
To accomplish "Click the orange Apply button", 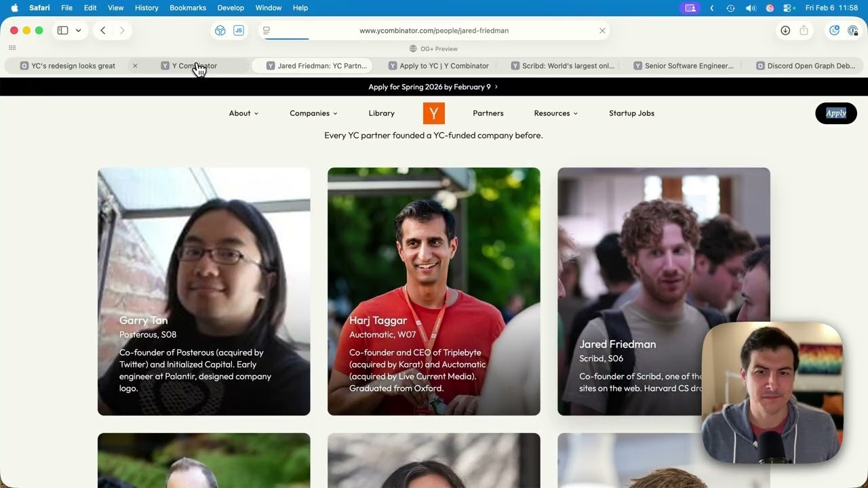I will click(x=835, y=113).
